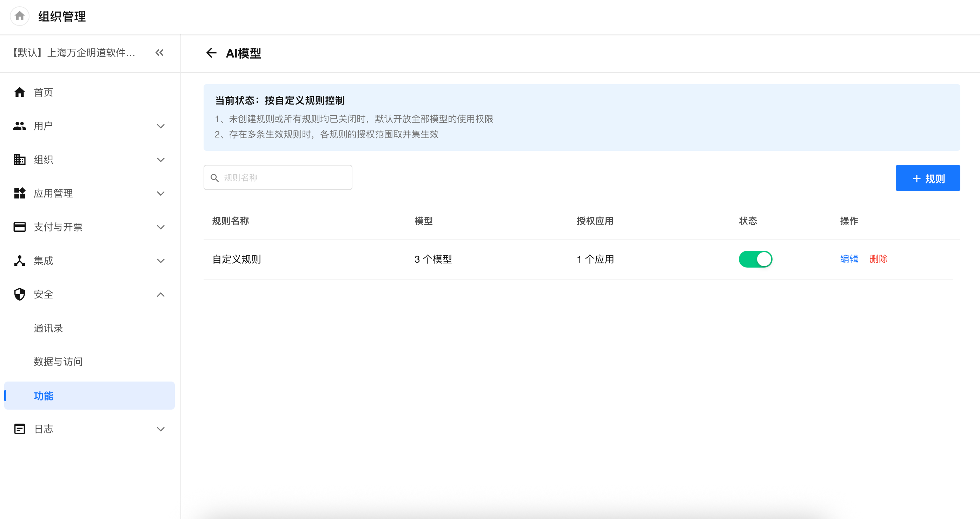Screen dimensions: 980x519
Task: Click 删除 for 自定义规则
Action: 878,259
